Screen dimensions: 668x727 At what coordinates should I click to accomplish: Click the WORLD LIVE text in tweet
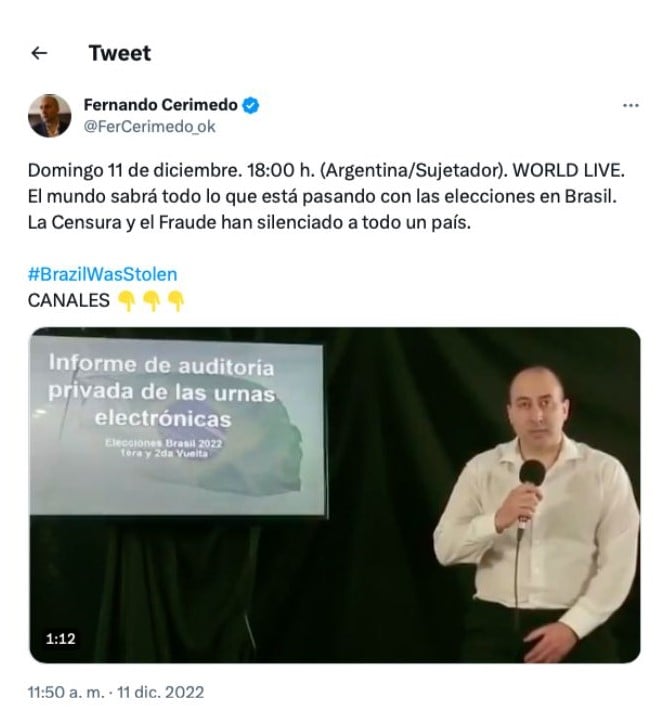(x=568, y=171)
